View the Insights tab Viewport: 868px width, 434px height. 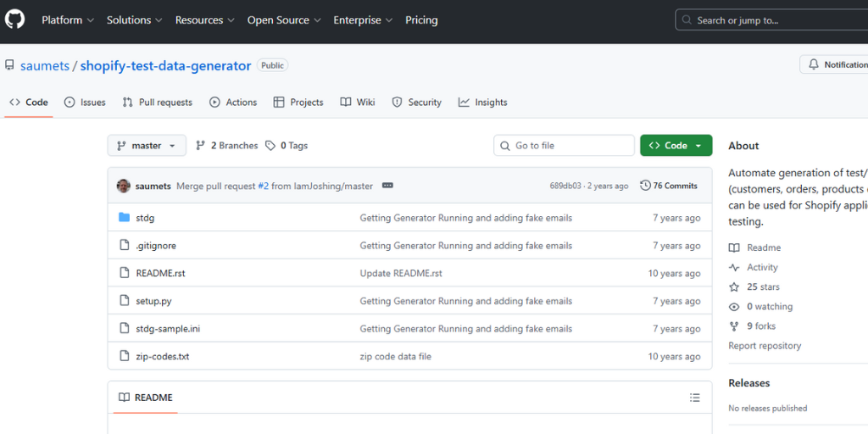482,103
